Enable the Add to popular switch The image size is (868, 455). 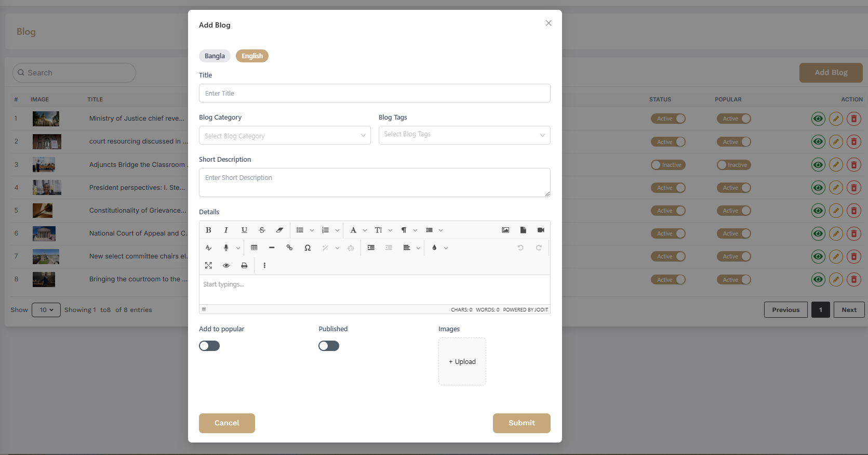[209, 346]
